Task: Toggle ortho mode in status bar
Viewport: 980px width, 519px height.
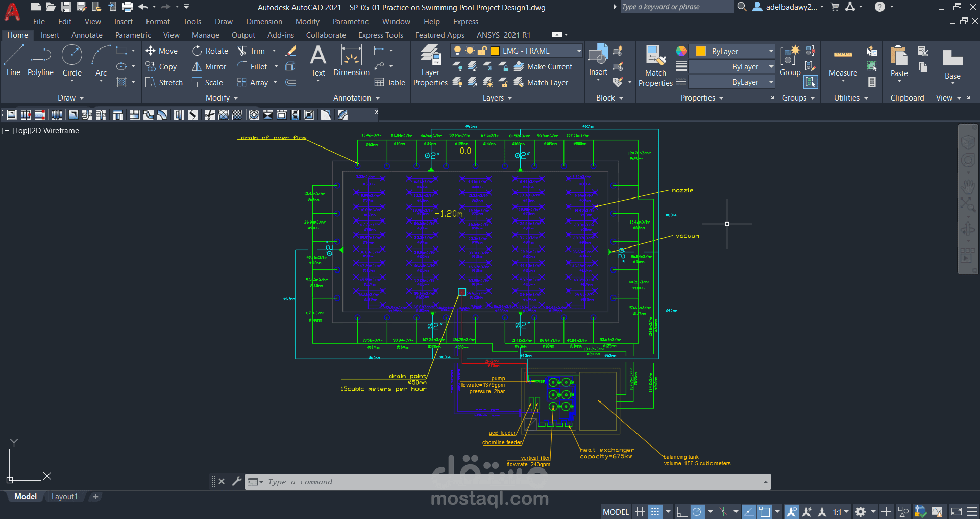Action: pos(682,512)
